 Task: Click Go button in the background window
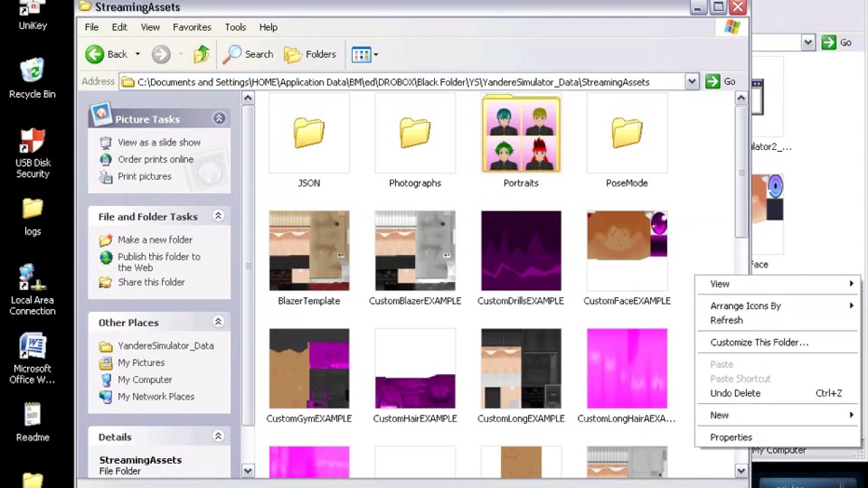[837, 43]
